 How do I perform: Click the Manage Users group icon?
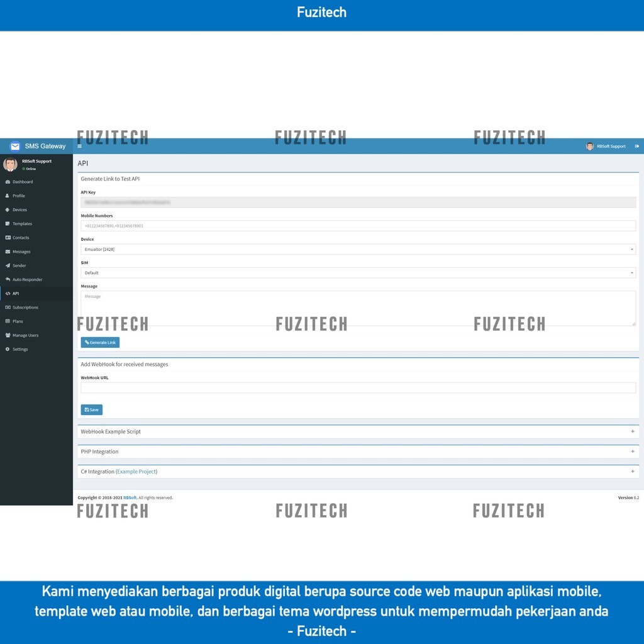pos(8,335)
